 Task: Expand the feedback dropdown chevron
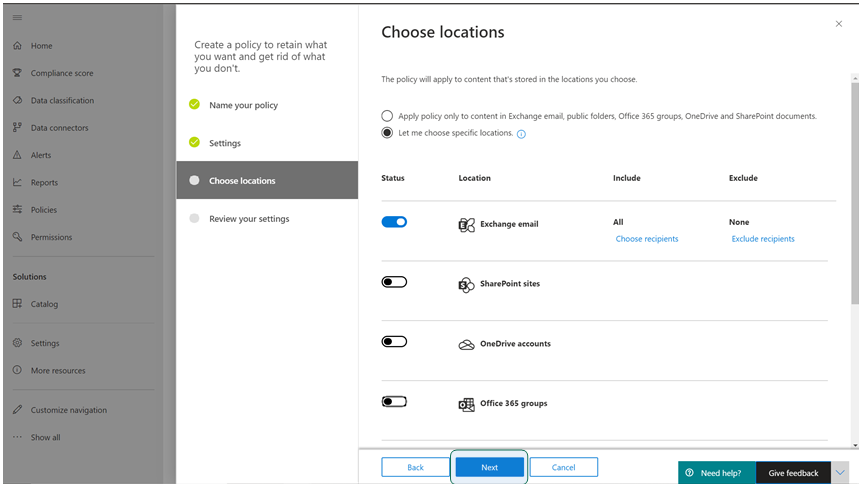[839, 473]
